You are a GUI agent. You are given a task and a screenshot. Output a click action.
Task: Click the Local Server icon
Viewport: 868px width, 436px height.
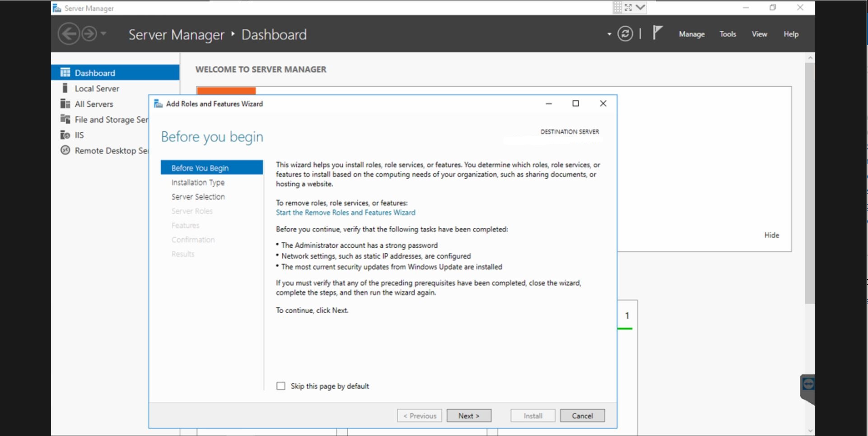tap(65, 88)
